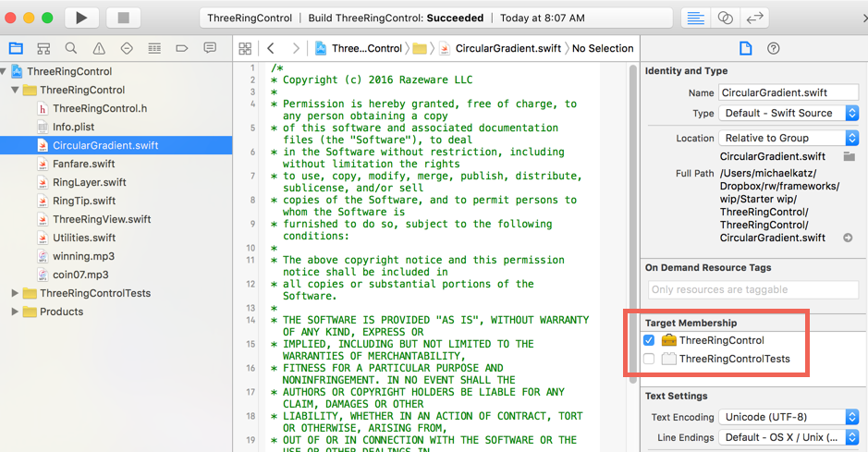Collapse the ThreeRingControl project root
The width and height of the screenshot is (868, 452).
click(x=4, y=71)
